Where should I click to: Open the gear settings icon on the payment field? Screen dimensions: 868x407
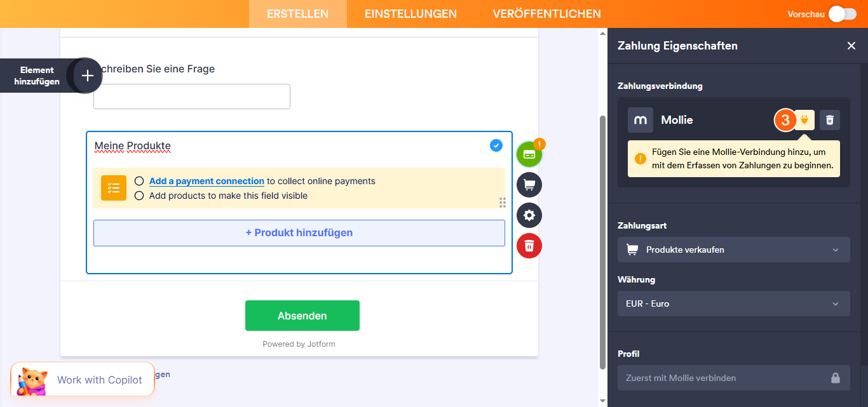pyautogui.click(x=529, y=215)
